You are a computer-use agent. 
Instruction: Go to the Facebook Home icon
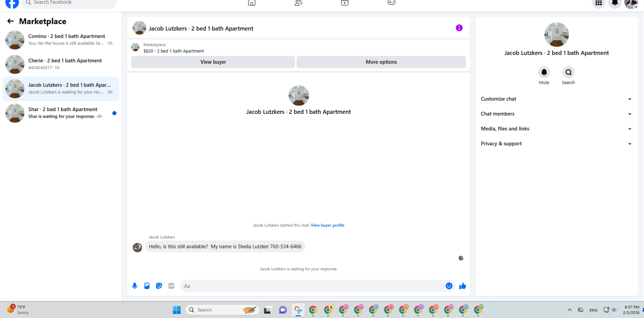[251, 3]
